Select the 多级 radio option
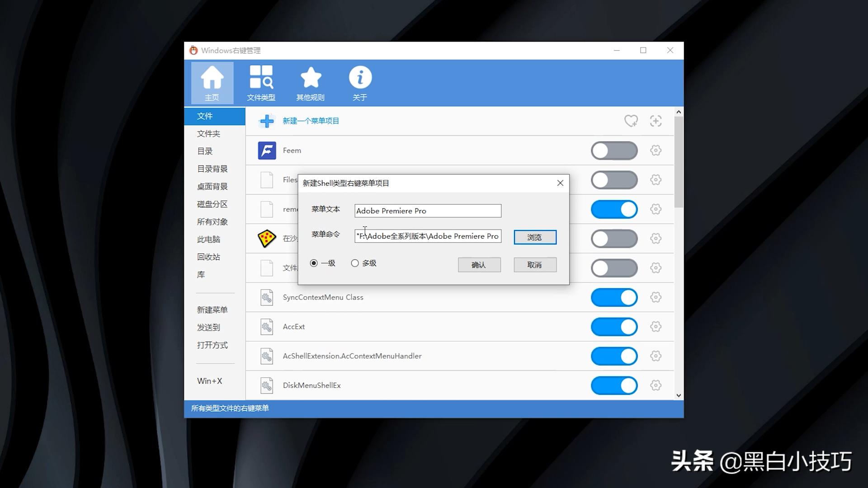868x488 pixels. (355, 263)
